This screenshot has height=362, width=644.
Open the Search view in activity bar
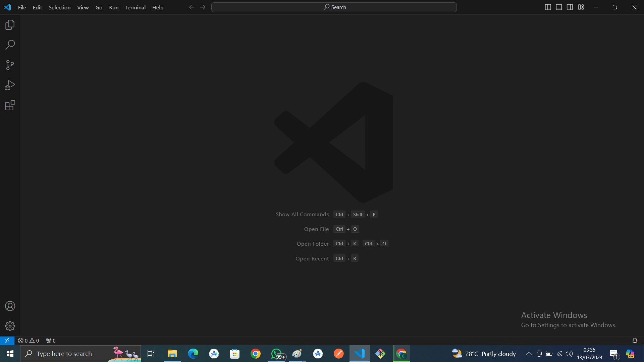click(10, 45)
